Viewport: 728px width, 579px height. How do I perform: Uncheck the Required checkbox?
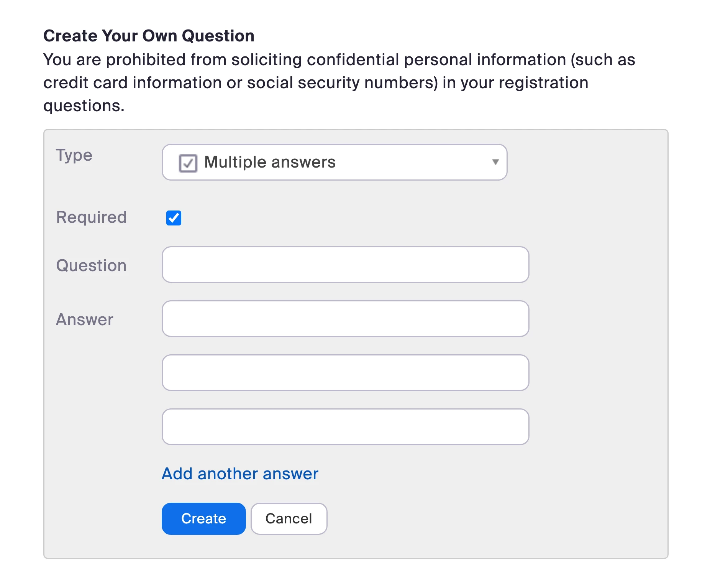[174, 218]
